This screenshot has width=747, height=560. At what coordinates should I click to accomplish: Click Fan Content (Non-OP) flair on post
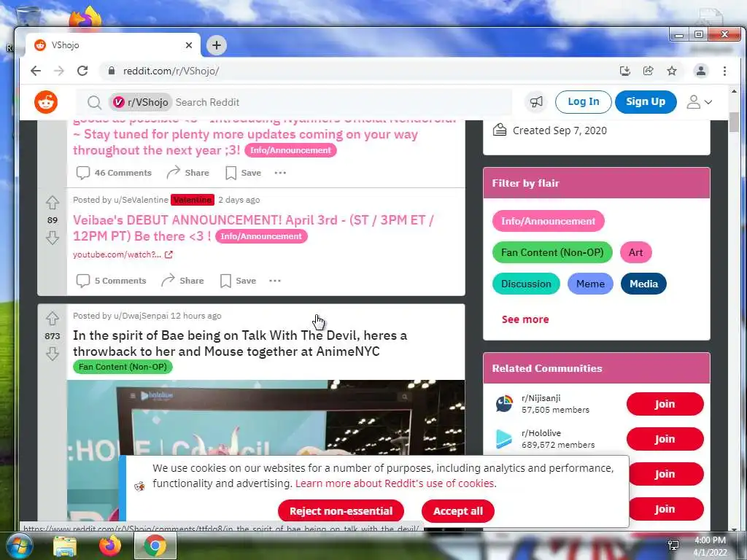tap(123, 367)
